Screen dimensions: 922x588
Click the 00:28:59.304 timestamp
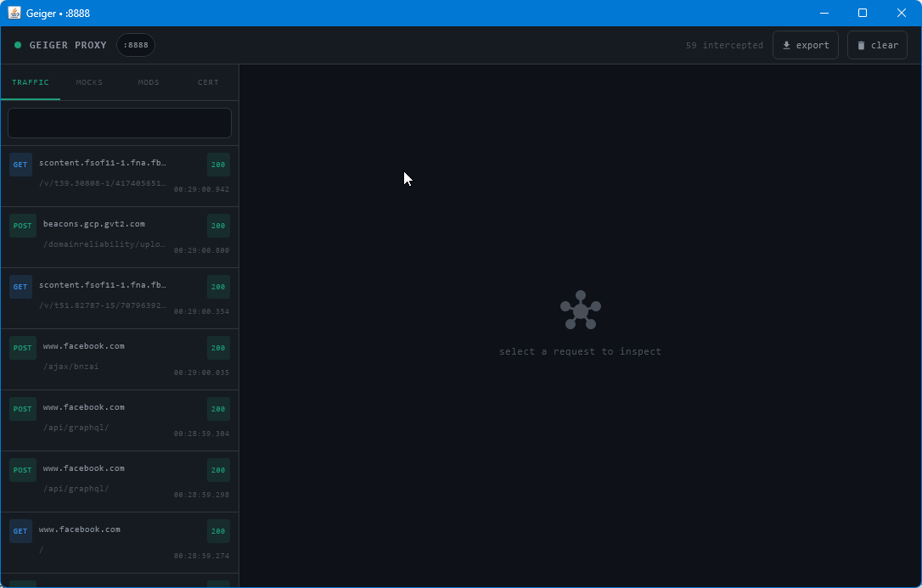click(202, 434)
